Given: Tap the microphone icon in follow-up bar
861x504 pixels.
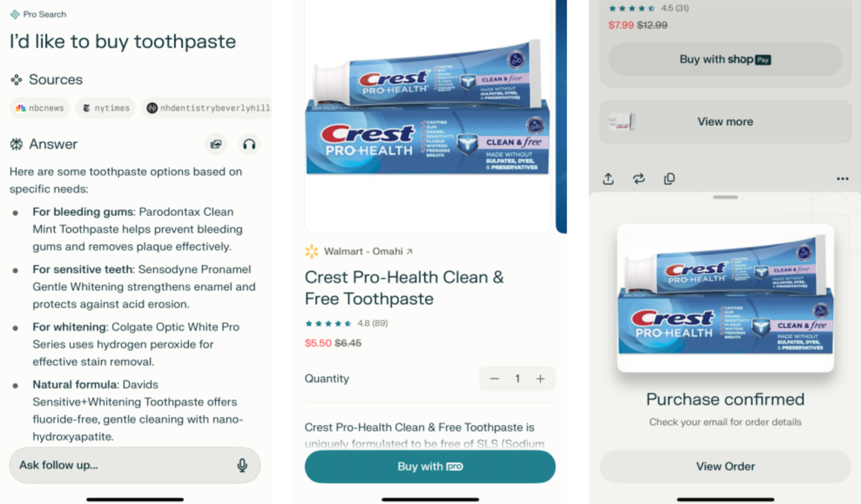Looking at the screenshot, I should 242,465.
